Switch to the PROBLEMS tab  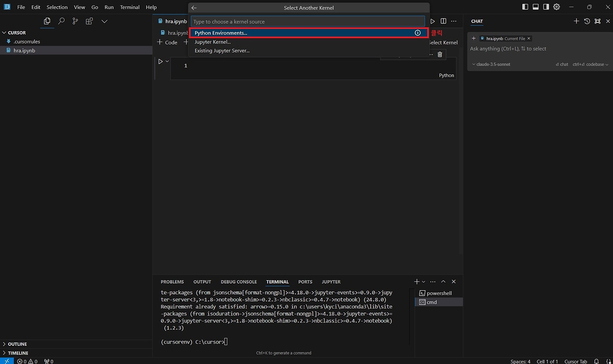click(x=172, y=282)
